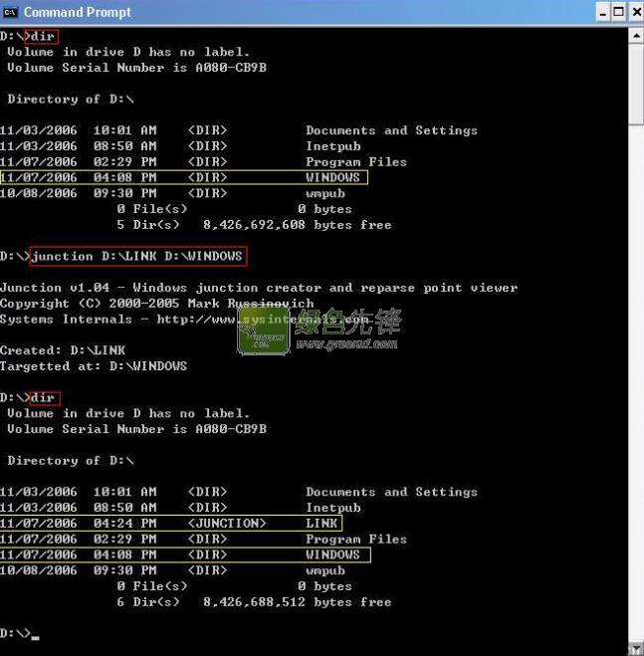Click the scrollbar up arrow

pos(635,36)
